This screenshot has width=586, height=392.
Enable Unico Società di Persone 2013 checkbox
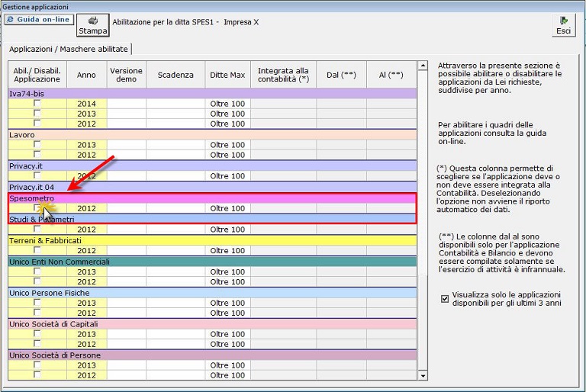[37, 365]
